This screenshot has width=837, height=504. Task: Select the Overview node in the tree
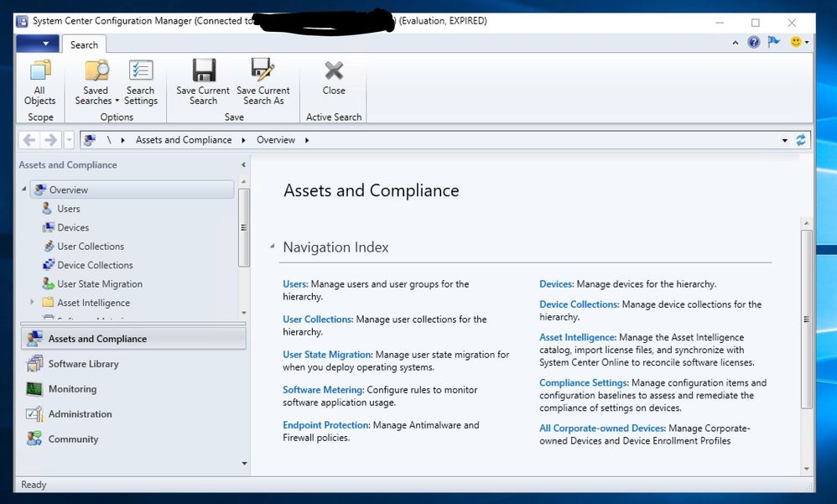tap(133, 190)
